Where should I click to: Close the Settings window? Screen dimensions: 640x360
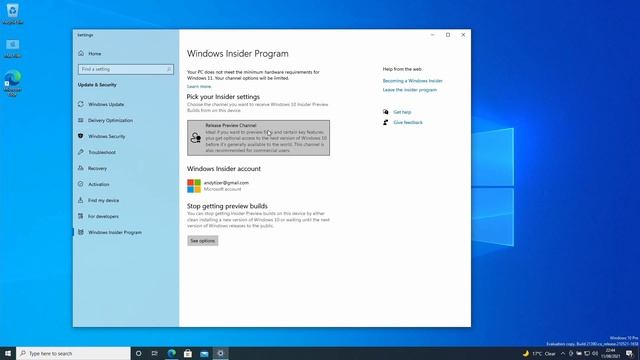point(463,35)
